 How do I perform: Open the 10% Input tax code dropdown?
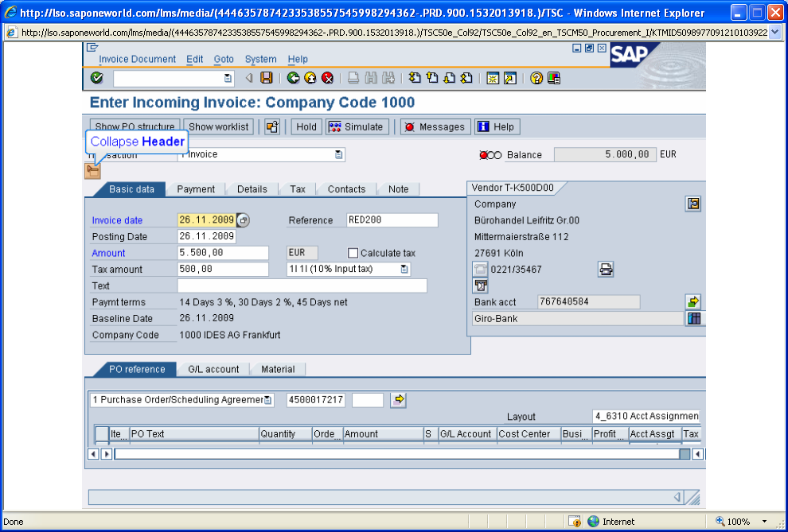pyautogui.click(x=404, y=269)
